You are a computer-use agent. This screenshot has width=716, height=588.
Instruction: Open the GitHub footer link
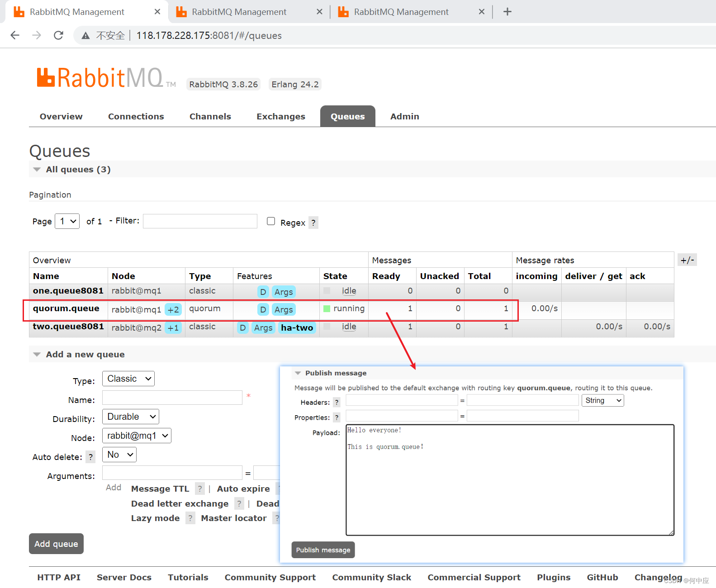click(602, 578)
